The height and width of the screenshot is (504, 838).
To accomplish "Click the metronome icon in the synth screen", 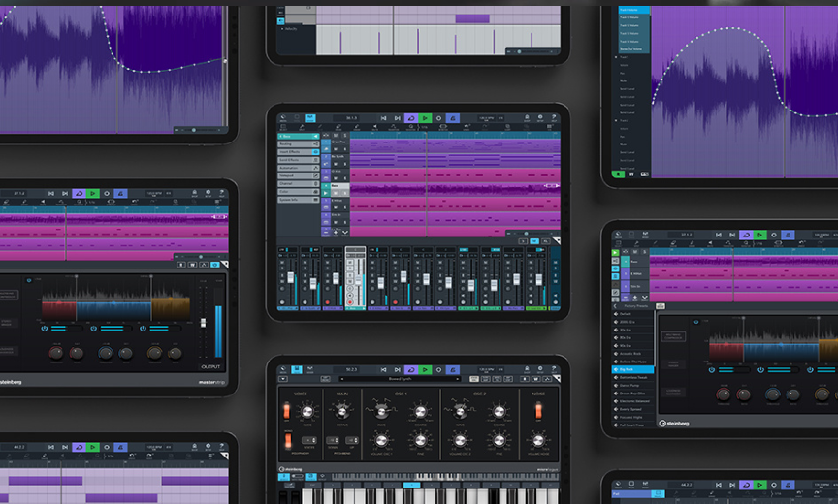I will (x=452, y=369).
